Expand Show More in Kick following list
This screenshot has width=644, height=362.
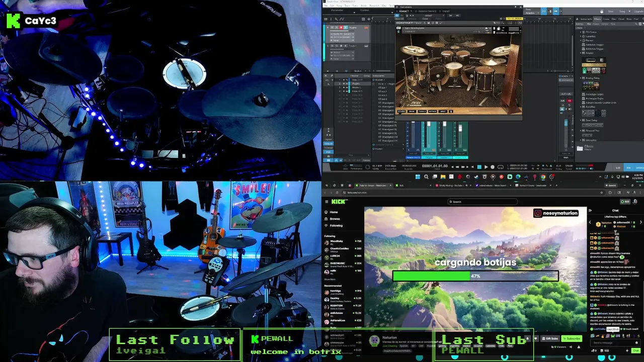(330, 280)
